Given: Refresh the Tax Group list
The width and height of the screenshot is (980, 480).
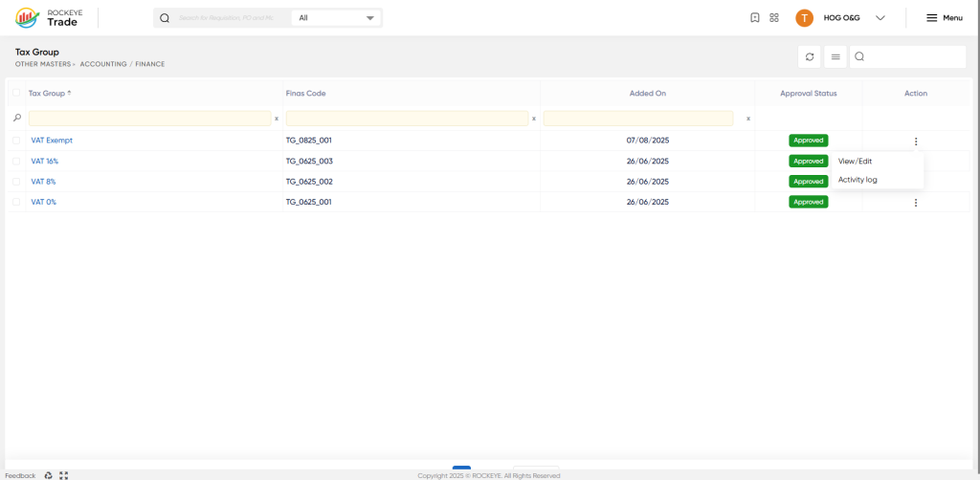Looking at the screenshot, I should (810, 56).
